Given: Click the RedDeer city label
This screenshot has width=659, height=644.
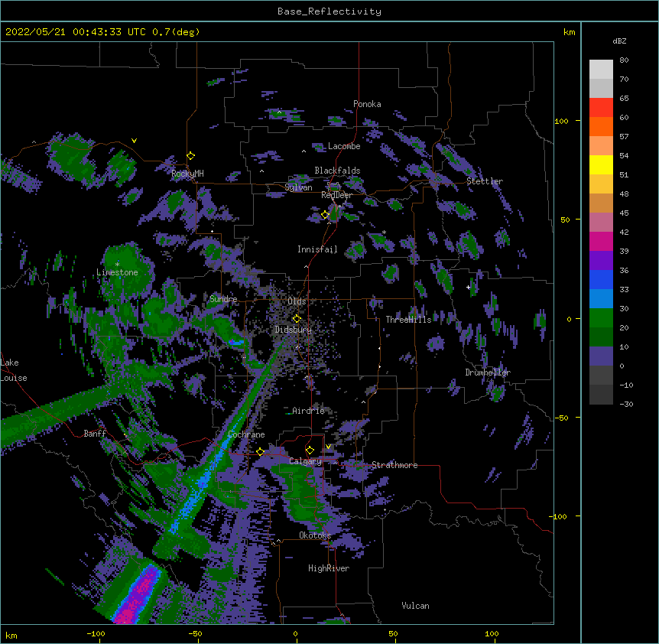Looking at the screenshot, I should coord(336,195).
